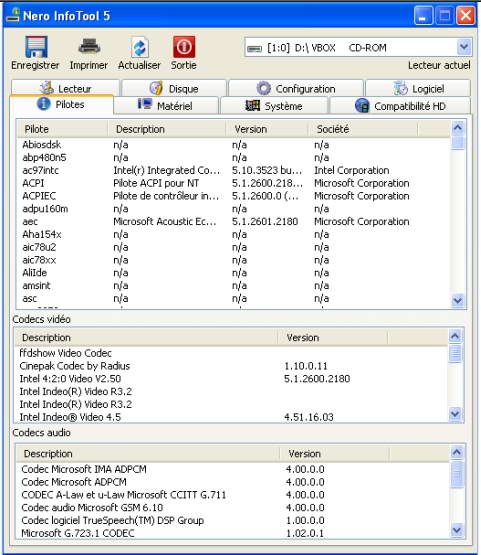Click the drivers list scrollbar thumb
The height and width of the screenshot is (555, 481).
click(x=458, y=142)
